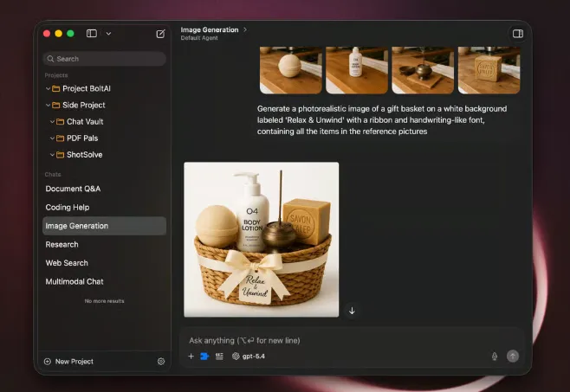Select the Project BoltAI project
This screenshot has height=392, width=570.
tap(87, 88)
